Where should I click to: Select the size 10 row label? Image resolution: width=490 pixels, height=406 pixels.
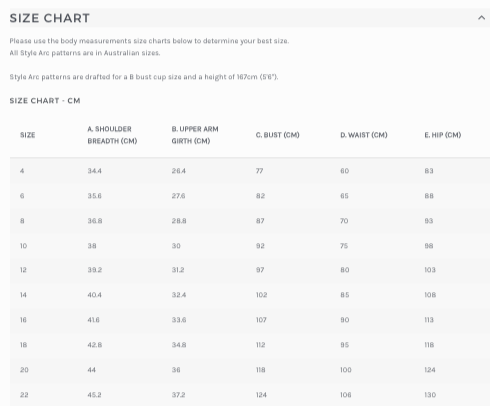pos(23,246)
